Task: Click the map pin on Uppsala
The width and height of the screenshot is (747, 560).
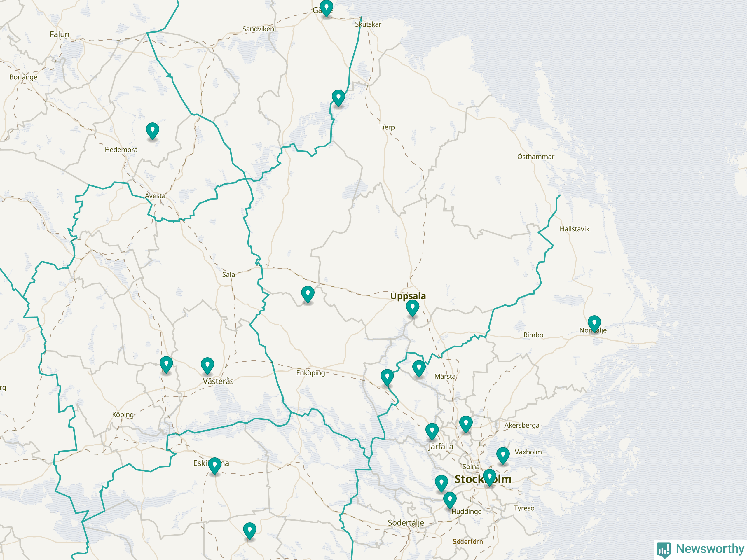Action: (412, 307)
